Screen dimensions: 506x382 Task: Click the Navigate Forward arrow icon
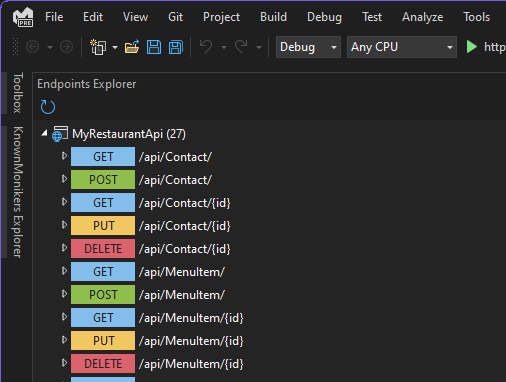pyautogui.click(x=66, y=47)
